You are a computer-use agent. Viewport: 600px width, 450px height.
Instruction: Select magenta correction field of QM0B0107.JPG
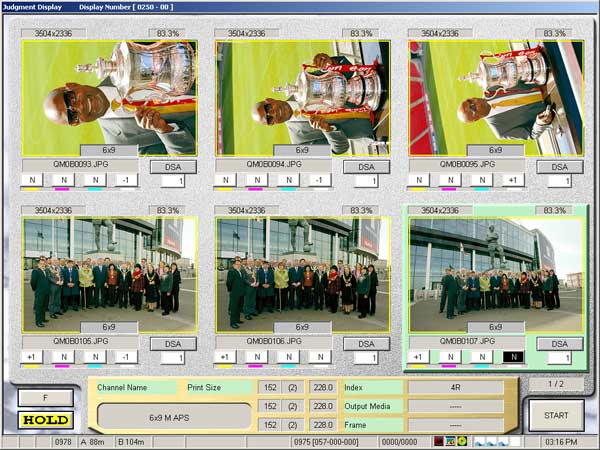point(450,357)
